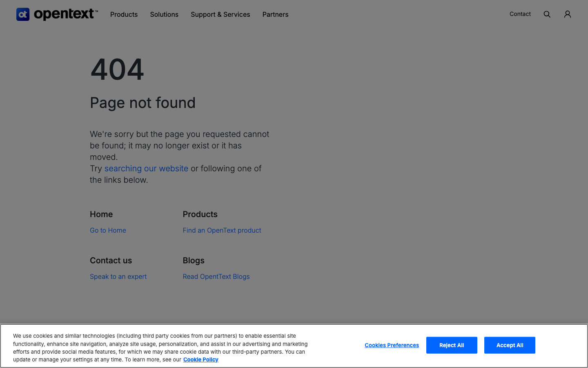Open the Products menu

point(124,14)
